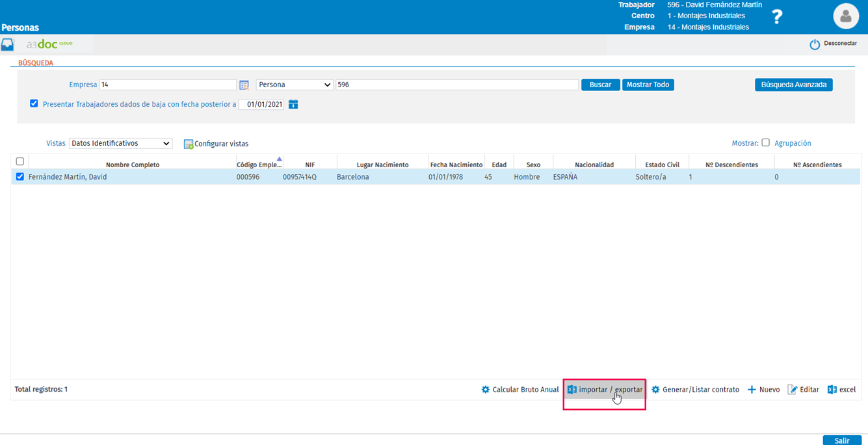Click the Nº Descendientes column header
Image resolution: width=868 pixels, height=445 pixels.
click(x=731, y=165)
